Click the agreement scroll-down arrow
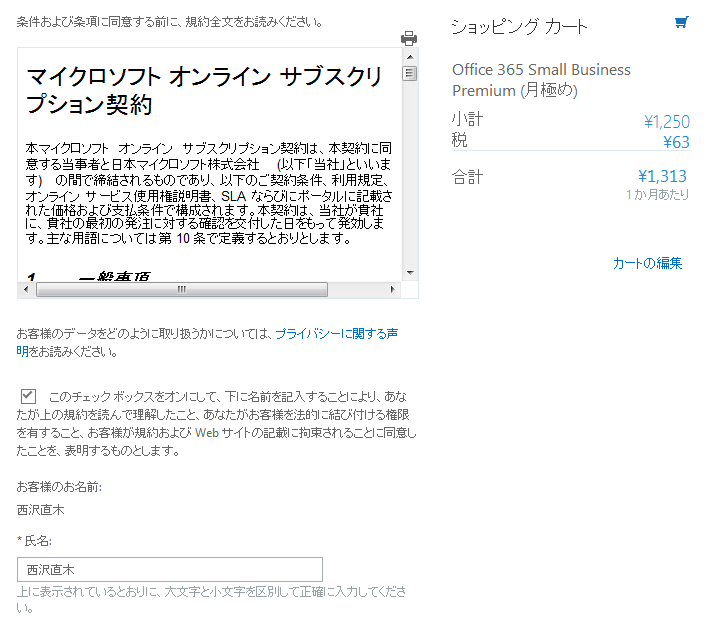716x620 pixels. pyautogui.click(x=410, y=273)
